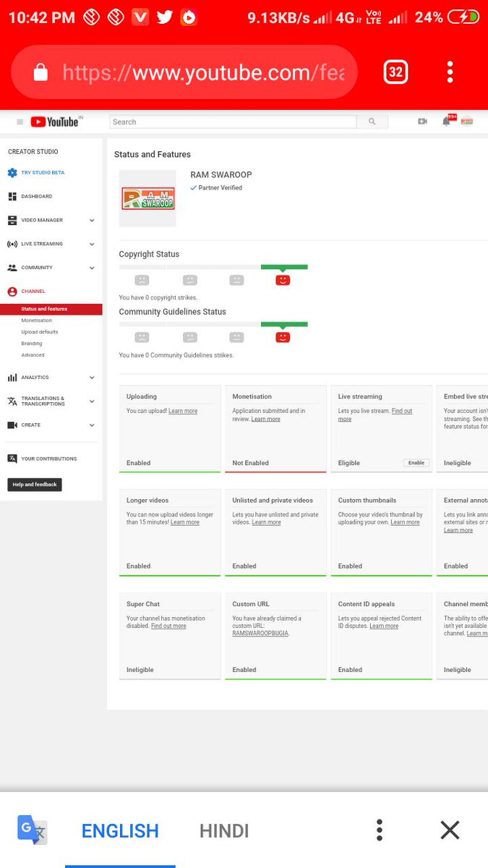This screenshot has width=488, height=868.
Task: Open translate bar three-dot options
Action: click(380, 830)
